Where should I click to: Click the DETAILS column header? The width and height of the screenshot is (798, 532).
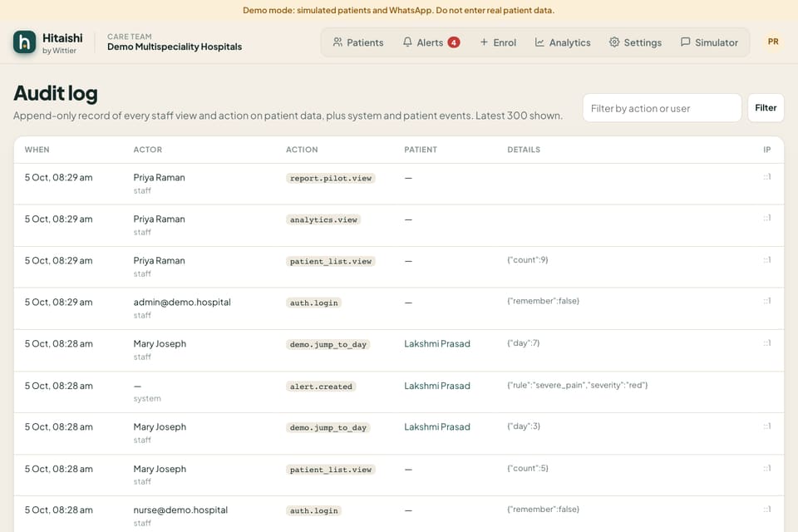point(524,150)
